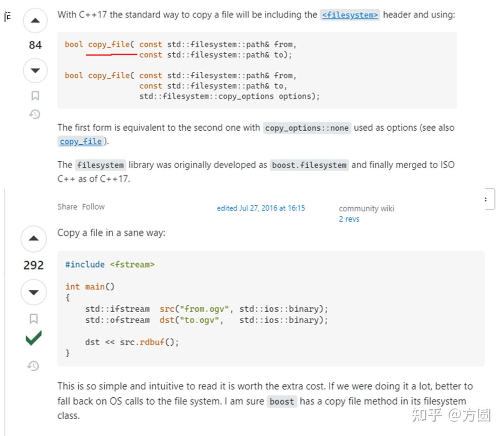This screenshot has height=436, width=504.
Task: Upvote the 292-score fstream answer
Action: coord(34,238)
